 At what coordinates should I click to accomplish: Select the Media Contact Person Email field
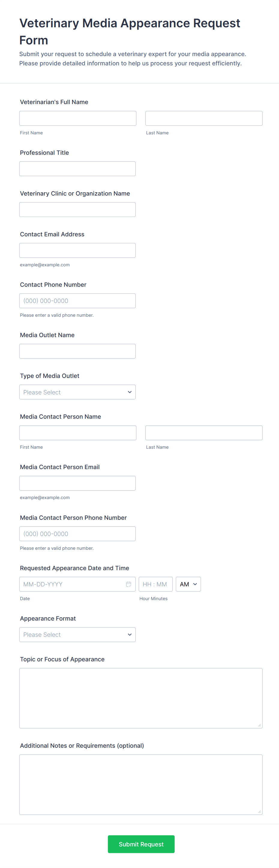click(x=77, y=483)
